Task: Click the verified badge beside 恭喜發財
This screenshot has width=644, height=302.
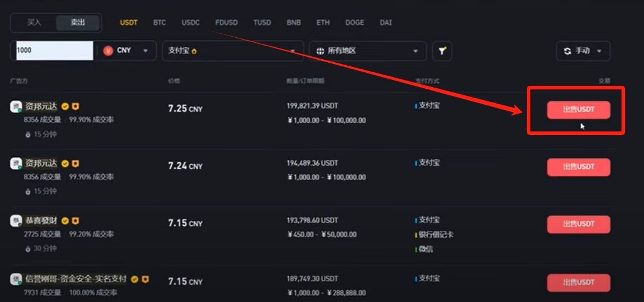Action: (65, 221)
